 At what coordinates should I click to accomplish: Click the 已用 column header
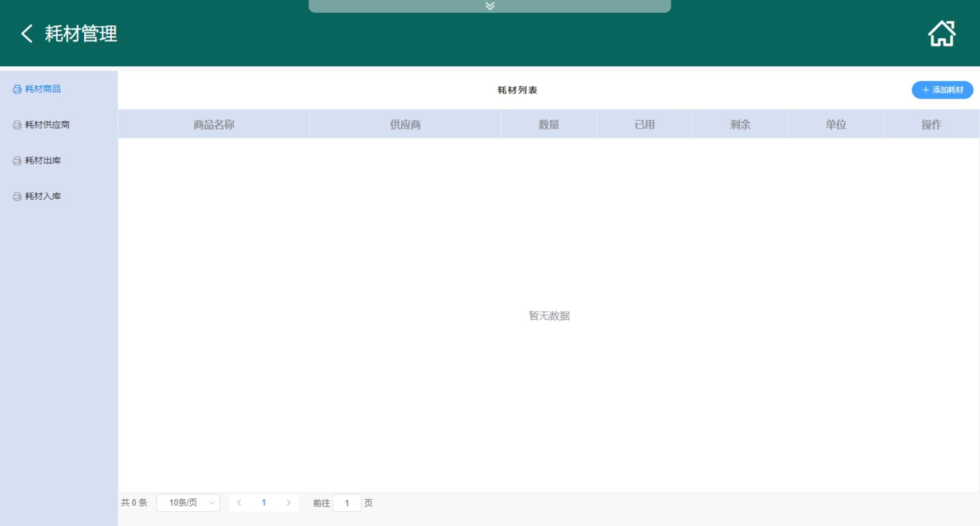645,124
